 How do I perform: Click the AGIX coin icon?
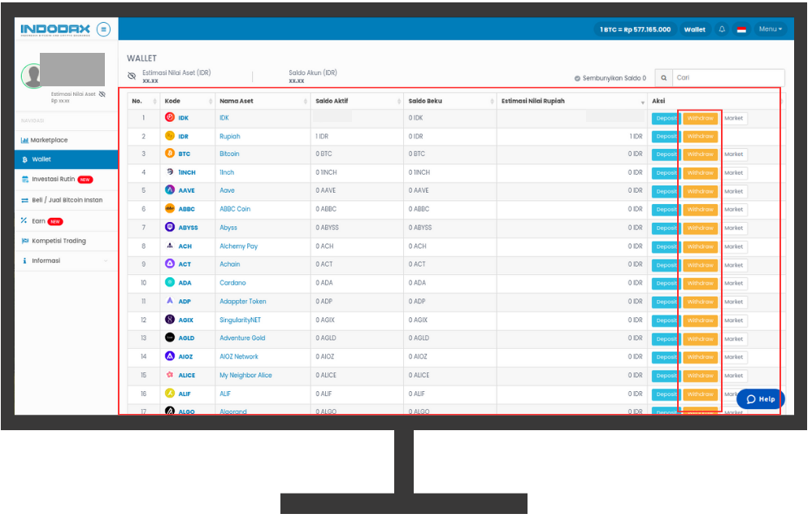(170, 320)
